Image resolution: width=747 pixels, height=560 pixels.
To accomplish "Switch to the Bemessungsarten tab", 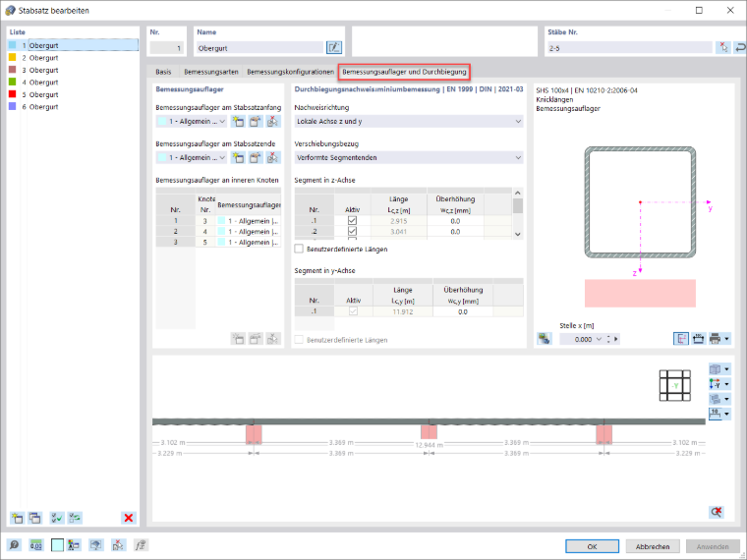I will click(x=211, y=72).
